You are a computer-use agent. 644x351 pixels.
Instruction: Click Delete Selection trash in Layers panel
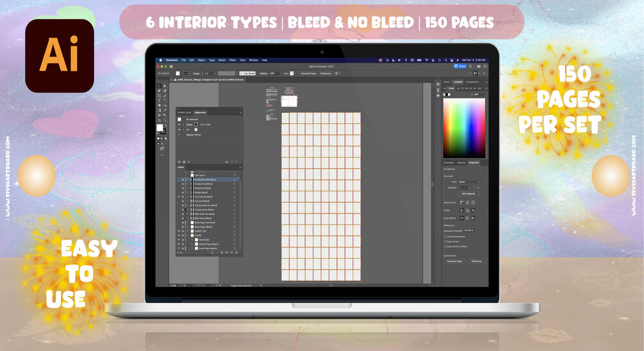(236, 253)
